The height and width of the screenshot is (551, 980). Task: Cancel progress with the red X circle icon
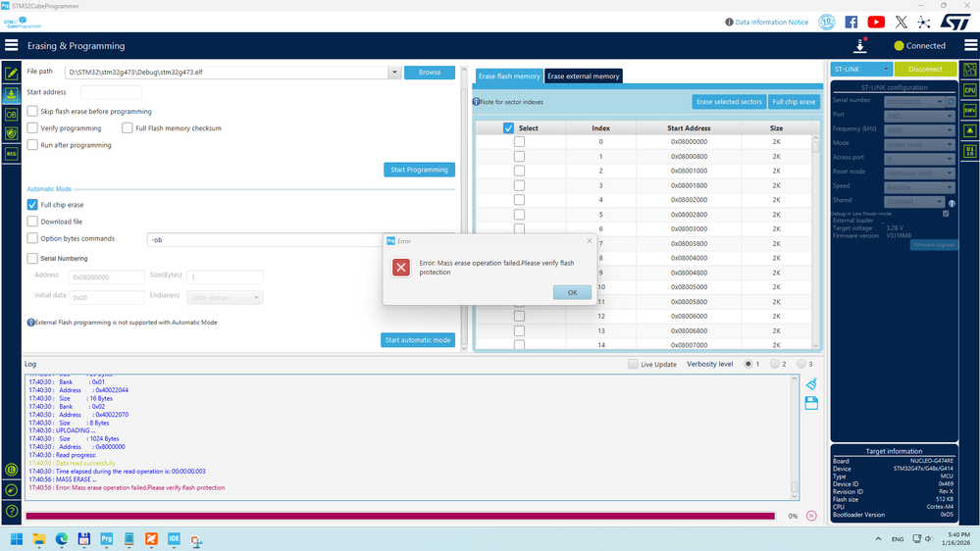[x=811, y=516]
